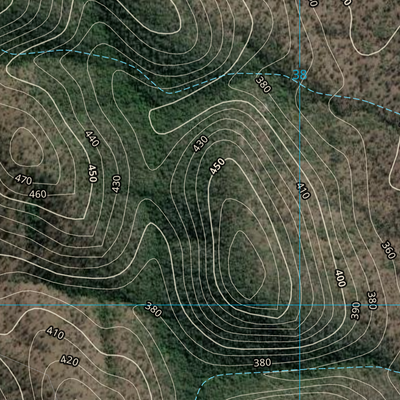Click the 400 contour elevation label
This screenshot has width=400, height=400.
[340, 278]
